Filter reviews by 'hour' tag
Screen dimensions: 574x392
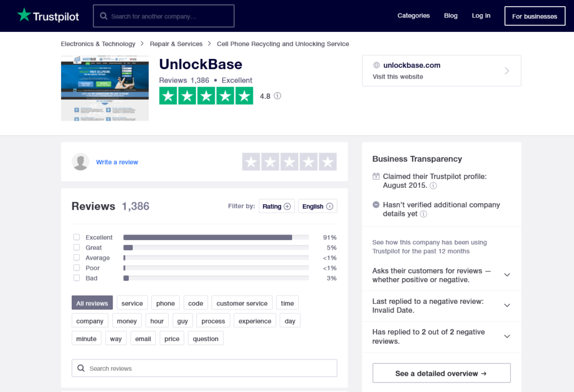[157, 321]
